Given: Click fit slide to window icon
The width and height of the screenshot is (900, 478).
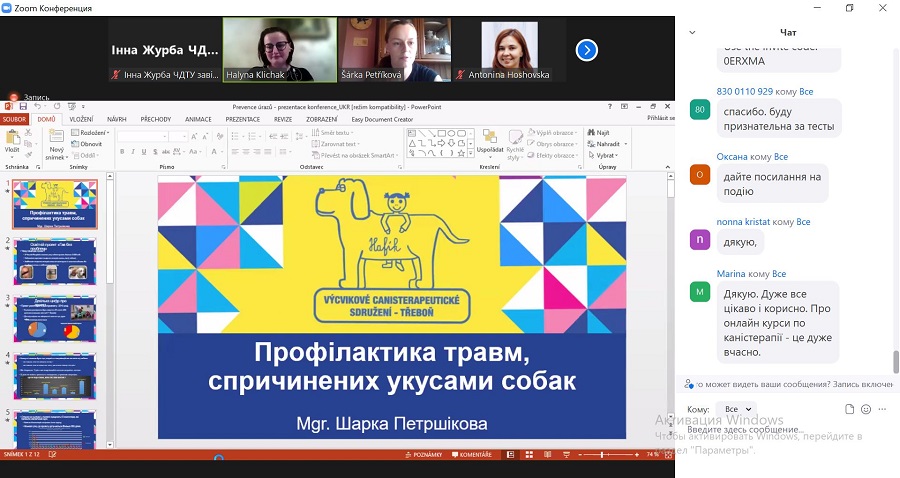Looking at the screenshot, I should click(668, 454).
